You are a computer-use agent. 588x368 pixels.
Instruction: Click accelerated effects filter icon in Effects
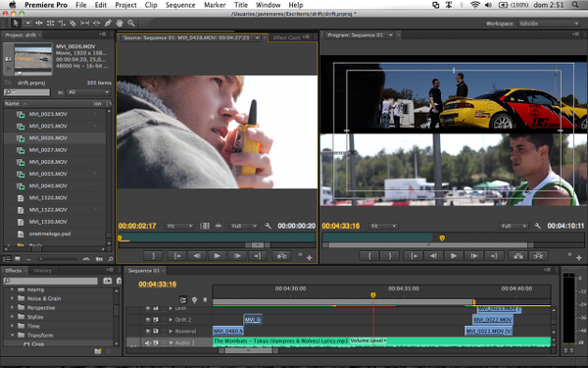(x=107, y=281)
